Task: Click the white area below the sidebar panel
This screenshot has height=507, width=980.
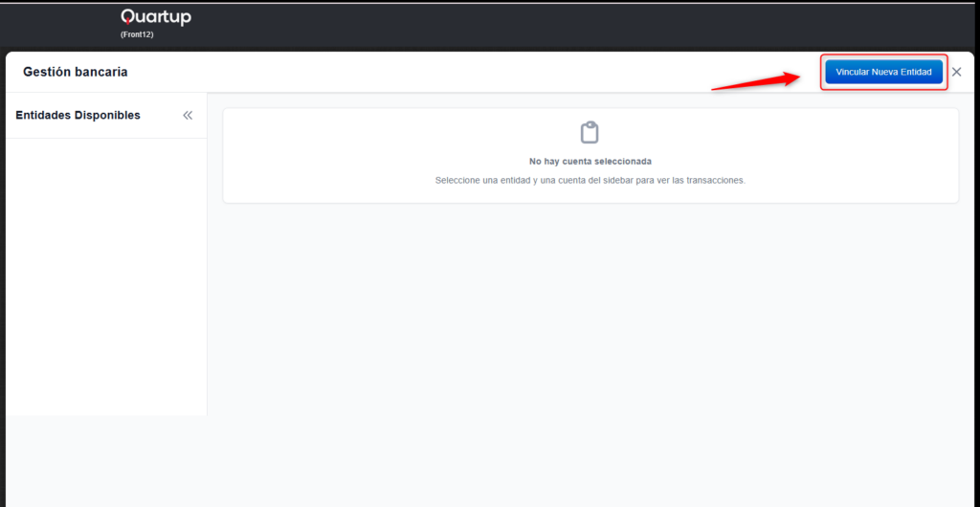Action: (x=105, y=459)
